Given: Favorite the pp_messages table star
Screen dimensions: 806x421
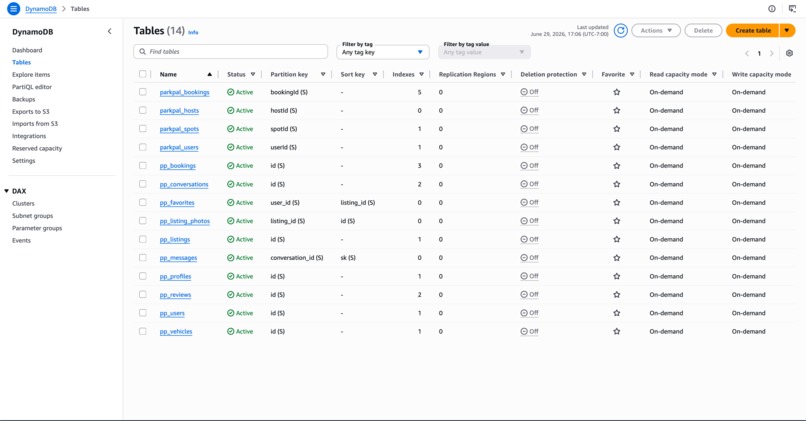Looking at the screenshot, I should tap(616, 258).
